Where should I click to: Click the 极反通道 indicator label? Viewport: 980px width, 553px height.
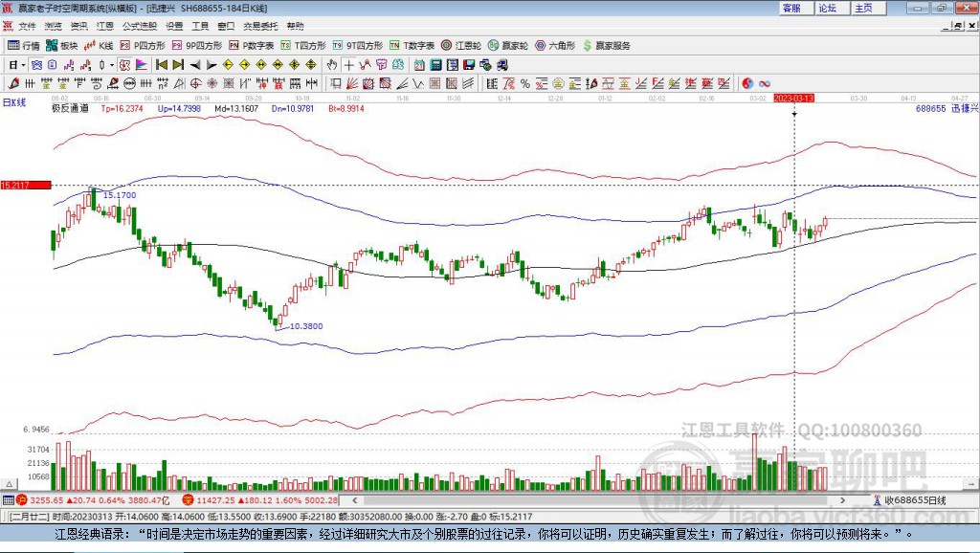pyautogui.click(x=70, y=108)
